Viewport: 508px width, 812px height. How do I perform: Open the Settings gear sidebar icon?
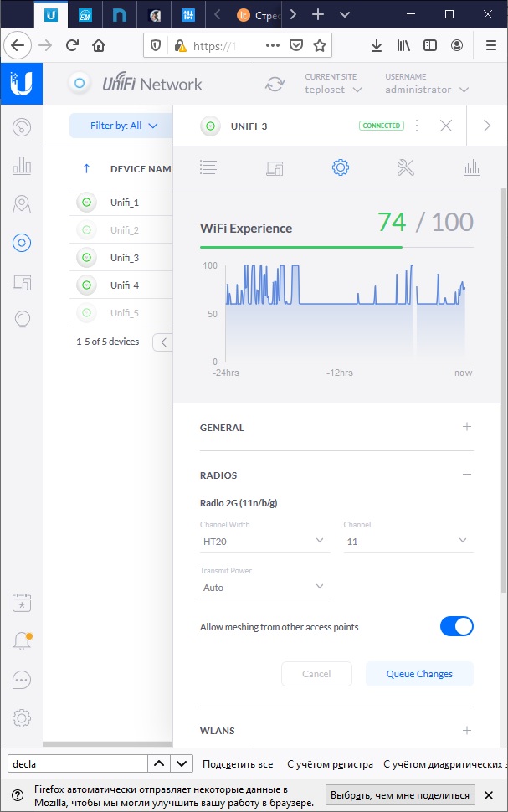point(22,718)
